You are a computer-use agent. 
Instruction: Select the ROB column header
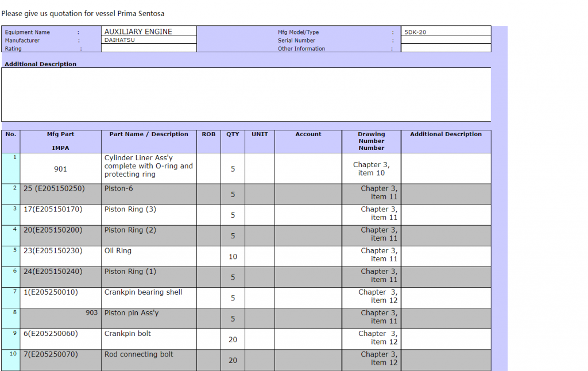tap(208, 134)
